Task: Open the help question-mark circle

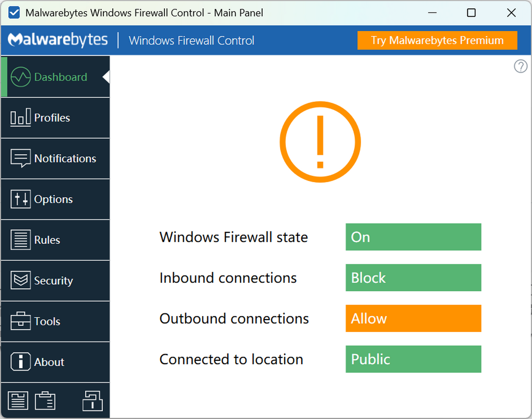Action: click(520, 66)
